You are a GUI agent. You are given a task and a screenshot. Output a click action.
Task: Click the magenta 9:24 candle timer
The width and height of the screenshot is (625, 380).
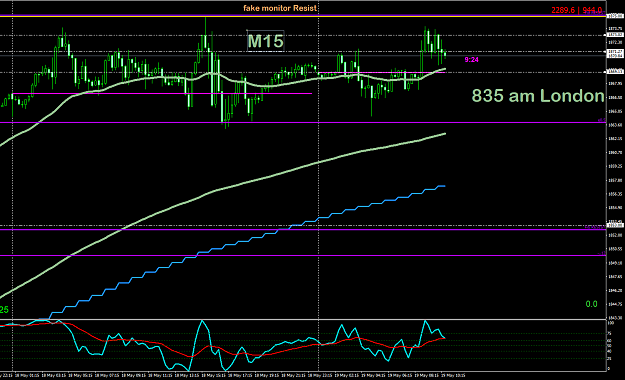(x=471, y=60)
